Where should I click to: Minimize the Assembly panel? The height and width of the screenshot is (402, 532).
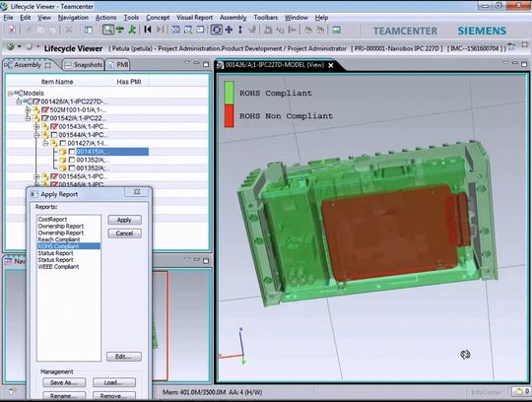[x=197, y=63]
